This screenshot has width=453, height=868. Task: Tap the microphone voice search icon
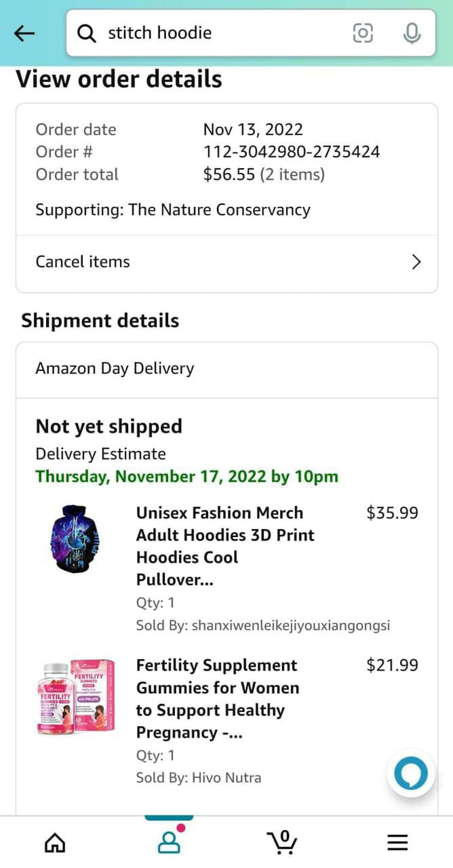point(412,33)
